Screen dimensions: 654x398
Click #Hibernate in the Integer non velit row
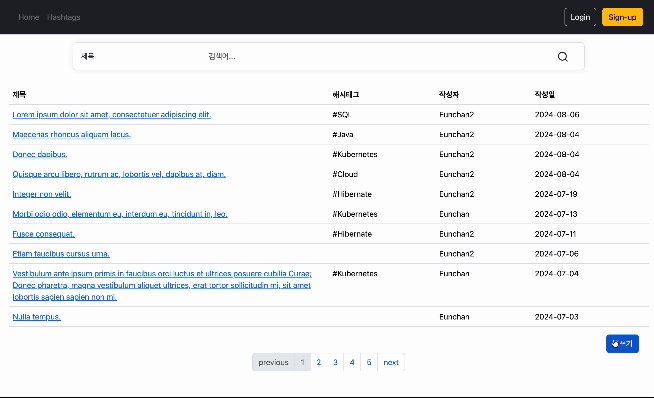[352, 194]
